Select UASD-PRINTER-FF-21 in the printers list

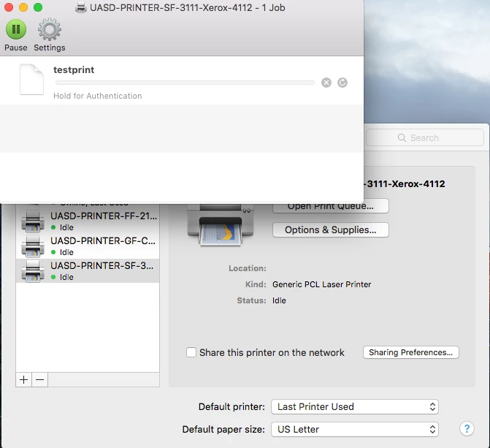point(88,221)
